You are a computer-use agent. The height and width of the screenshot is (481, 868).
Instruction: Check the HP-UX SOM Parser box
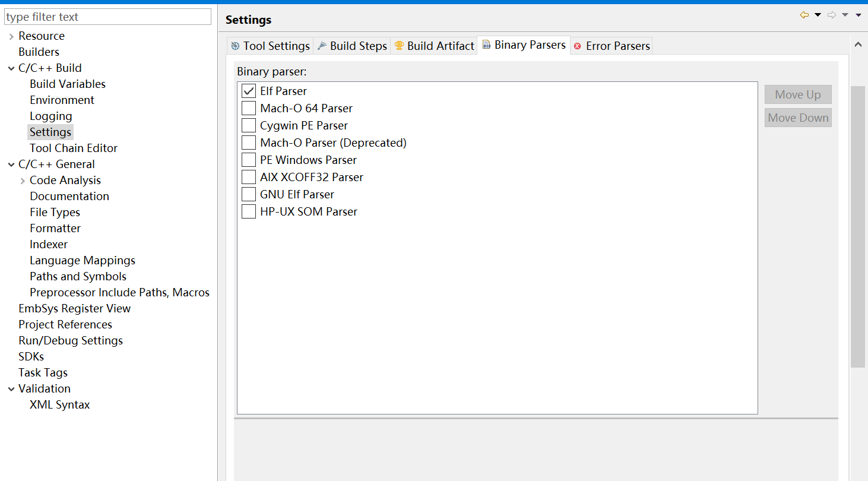tap(249, 211)
